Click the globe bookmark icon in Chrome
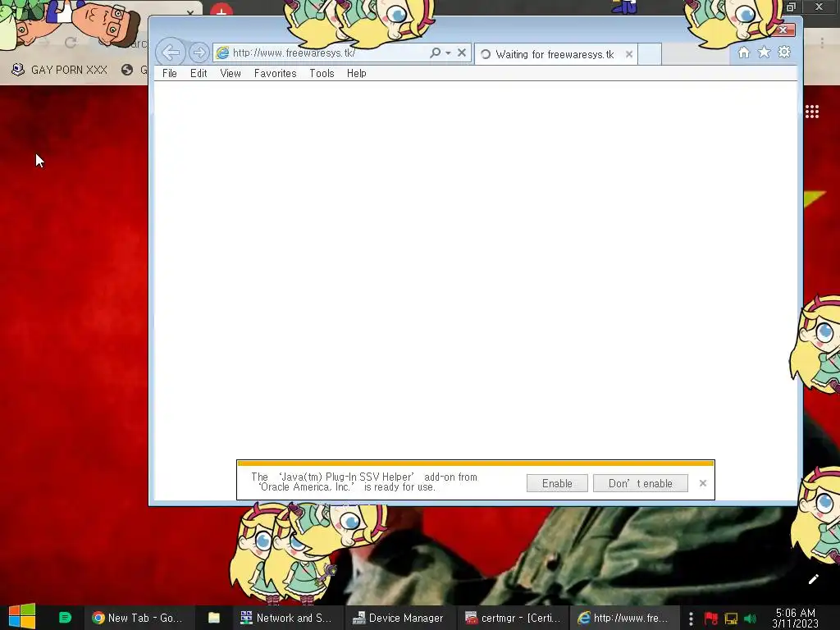This screenshot has width=840, height=630. click(127, 70)
